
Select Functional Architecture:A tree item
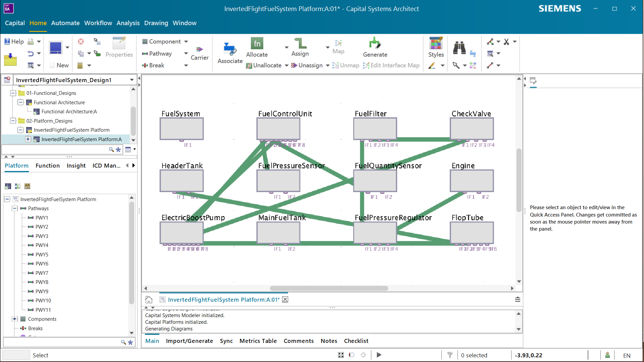pos(69,112)
